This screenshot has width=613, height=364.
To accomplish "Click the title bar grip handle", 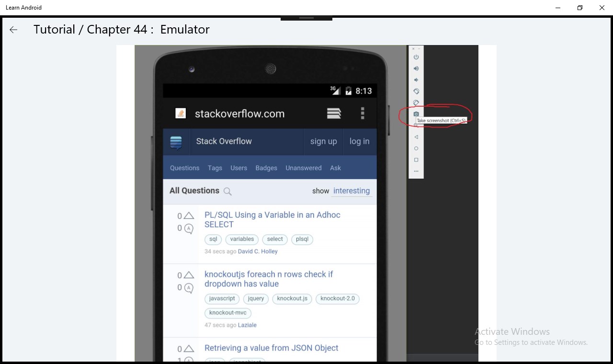I will pyautogui.click(x=306, y=18).
